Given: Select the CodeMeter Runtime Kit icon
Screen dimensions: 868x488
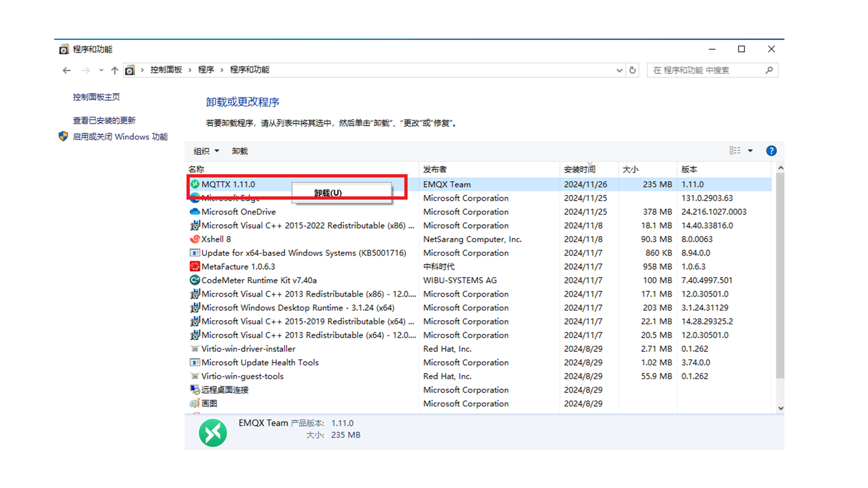Looking at the screenshot, I should pos(195,280).
